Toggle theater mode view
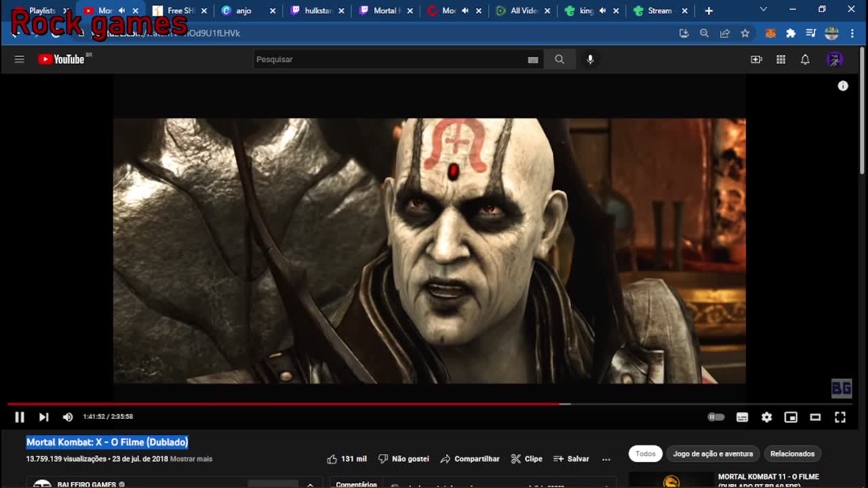This screenshot has height=488, width=868. coord(815,418)
